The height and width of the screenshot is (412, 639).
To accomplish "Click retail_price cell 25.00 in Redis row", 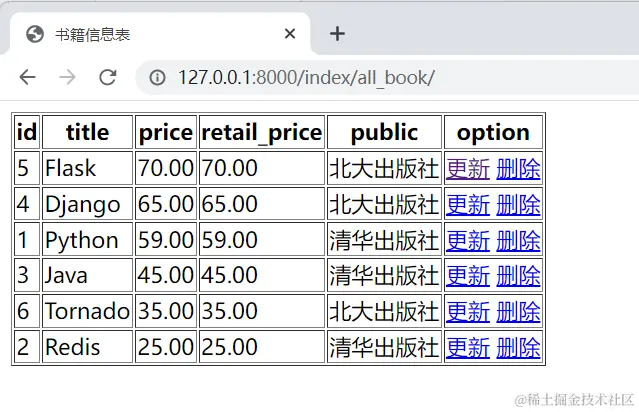I will pyautogui.click(x=262, y=346).
